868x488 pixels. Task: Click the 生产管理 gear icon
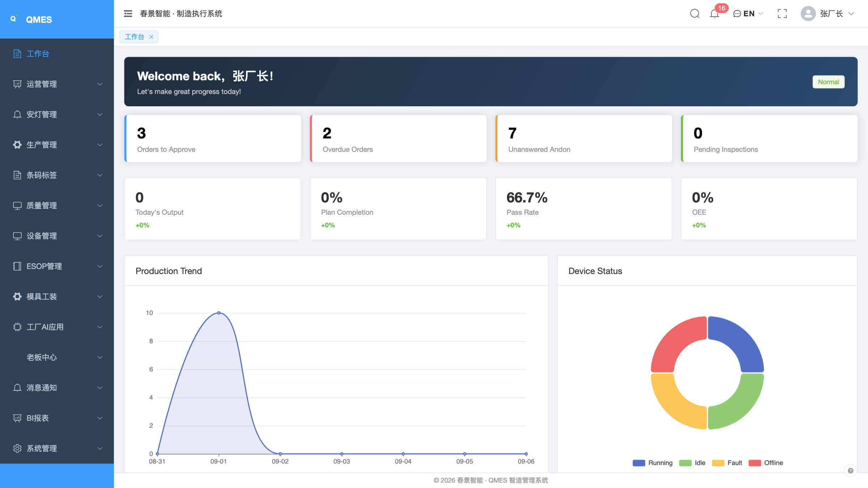17,145
